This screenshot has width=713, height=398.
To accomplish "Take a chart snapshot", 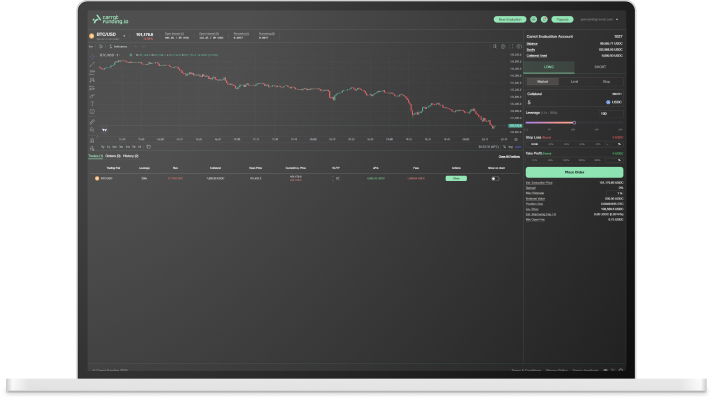I will 519,46.
